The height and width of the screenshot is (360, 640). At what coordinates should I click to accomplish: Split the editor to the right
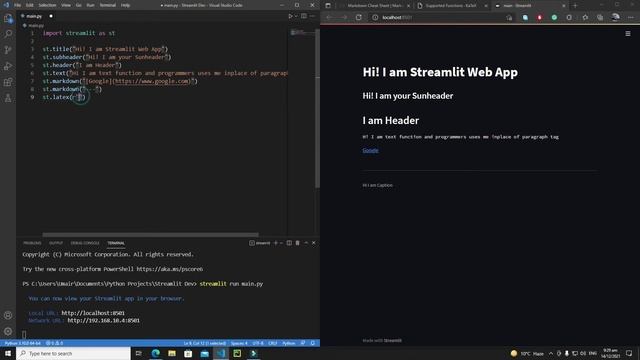(x=304, y=16)
